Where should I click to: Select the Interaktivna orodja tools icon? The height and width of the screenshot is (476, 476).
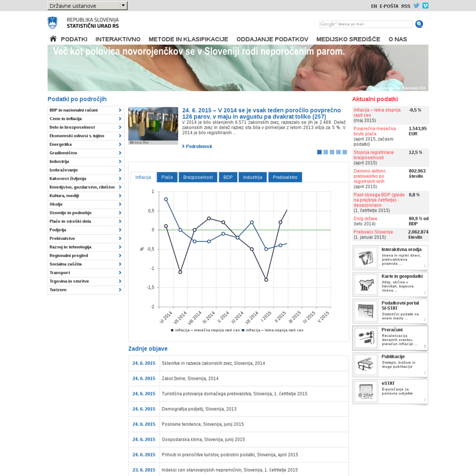tap(365, 258)
